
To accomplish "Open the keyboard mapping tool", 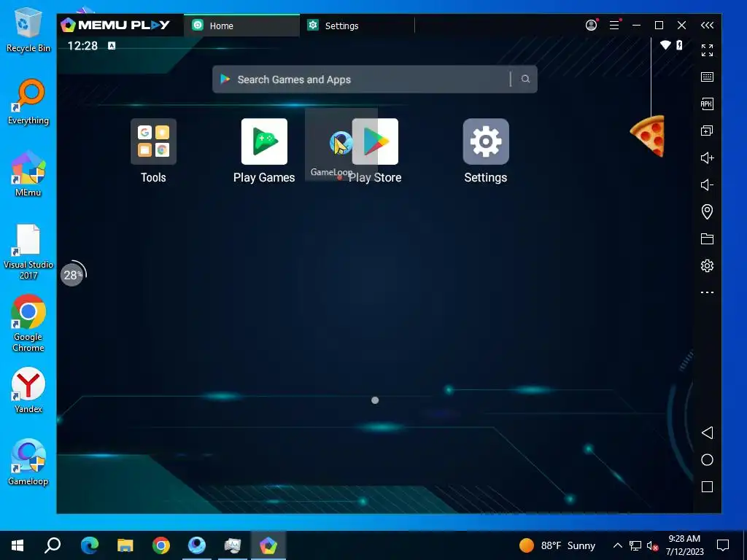I will [707, 77].
